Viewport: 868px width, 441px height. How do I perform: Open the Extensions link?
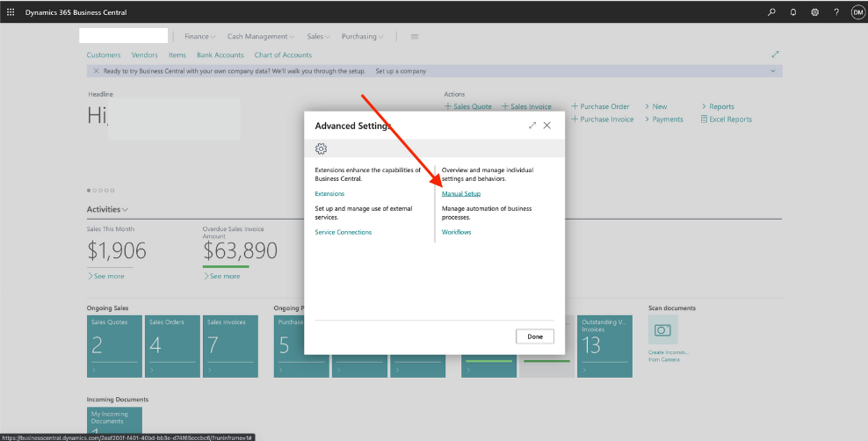pyautogui.click(x=329, y=193)
